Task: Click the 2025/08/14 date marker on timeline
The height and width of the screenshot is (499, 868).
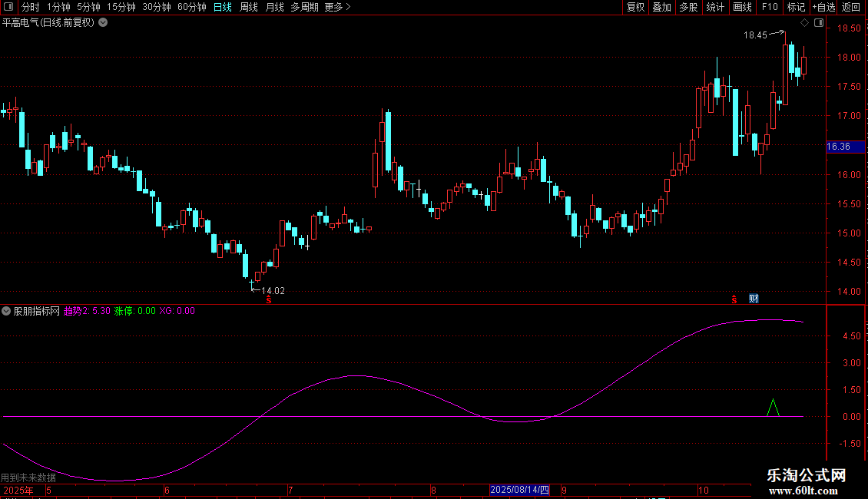Action: 520,490
